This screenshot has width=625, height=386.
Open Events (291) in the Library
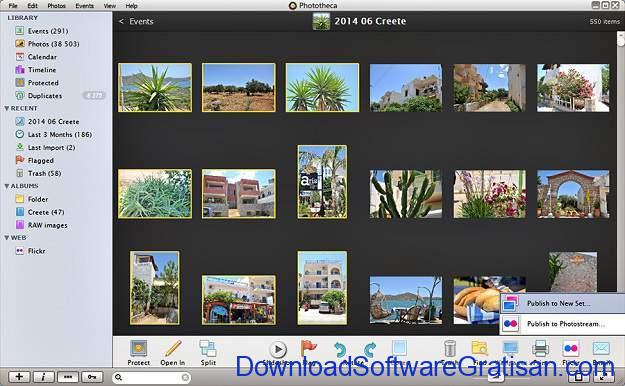[x=48, y=31]
